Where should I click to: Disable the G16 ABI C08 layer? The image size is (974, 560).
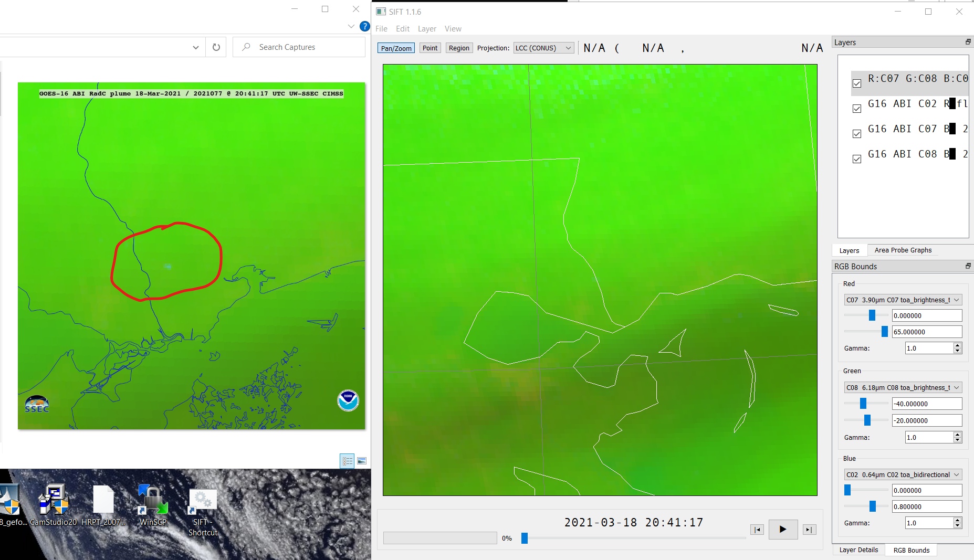857,159
